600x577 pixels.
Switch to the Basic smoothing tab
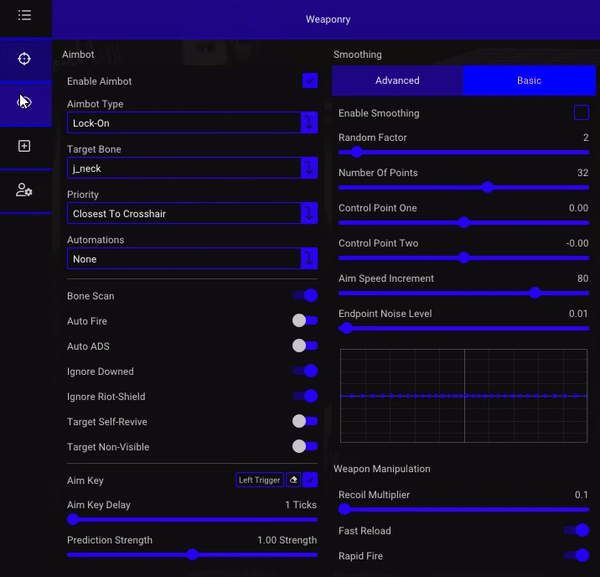tap(529, 80)
